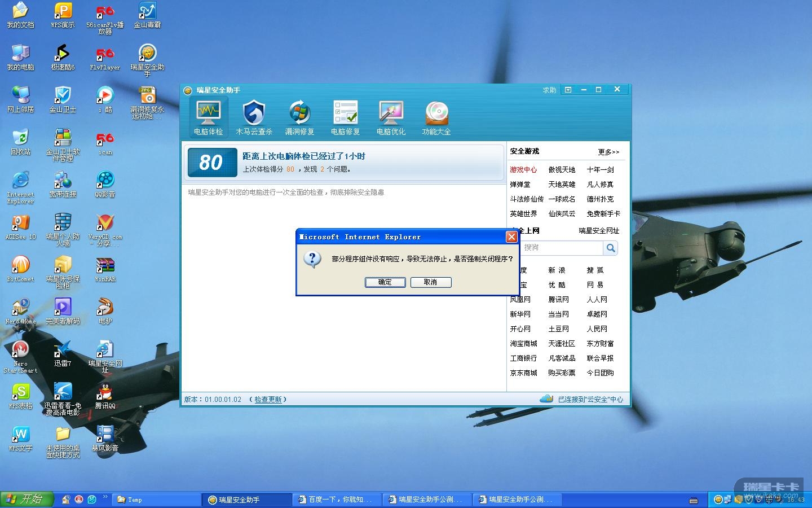Switch to 百度一下 taskbar window
This screenshot has height=508, width=812.
pyautogui.click(x=338, y=500)
